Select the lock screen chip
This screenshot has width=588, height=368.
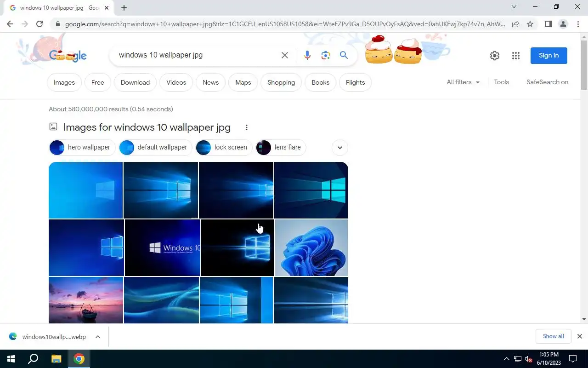tap(224, 148)
